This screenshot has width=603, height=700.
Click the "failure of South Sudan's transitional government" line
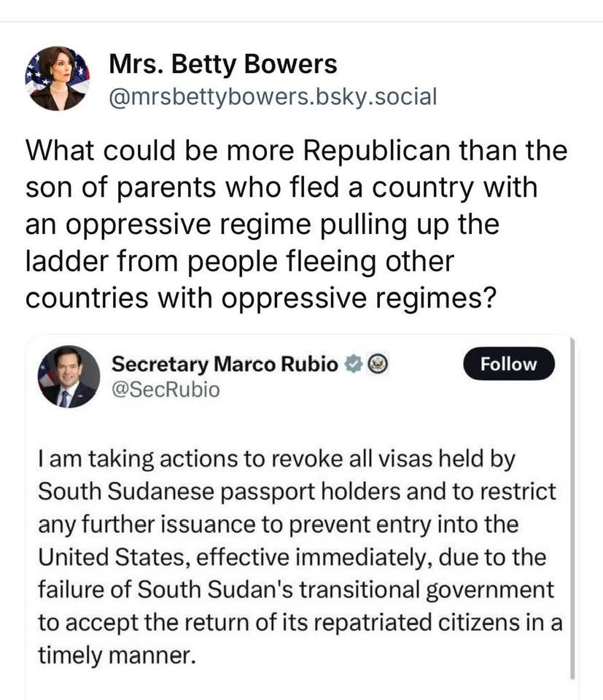tap(296, 588)
